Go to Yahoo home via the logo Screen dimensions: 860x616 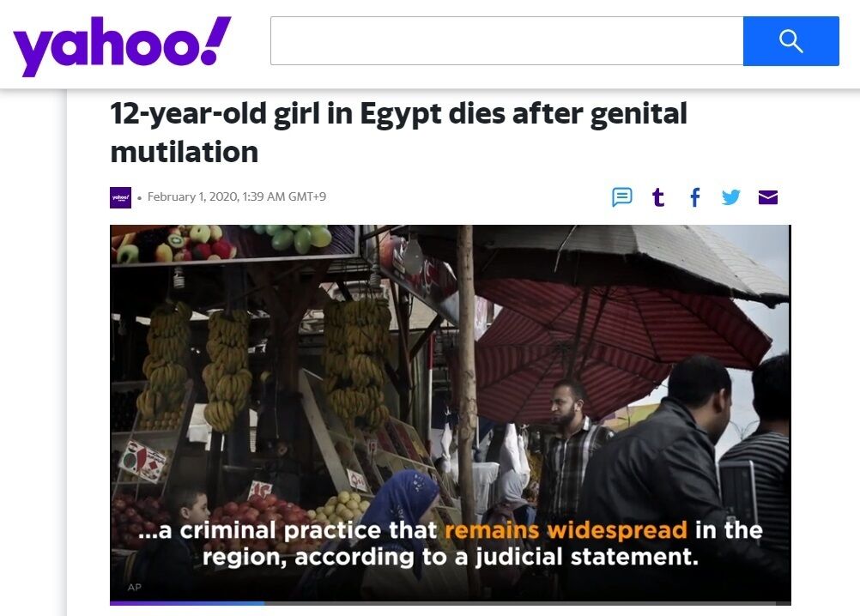[122, 45]
